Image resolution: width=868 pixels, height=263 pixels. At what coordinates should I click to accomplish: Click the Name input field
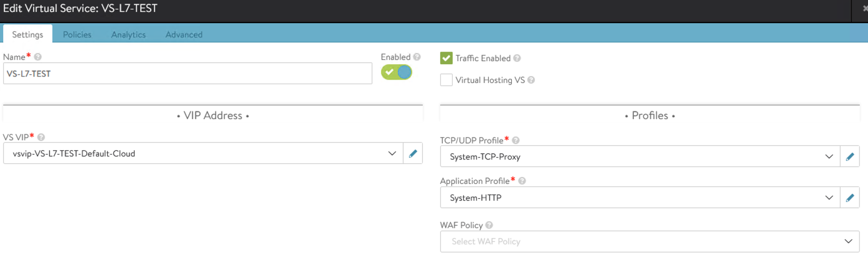click(x=187, y=73)
